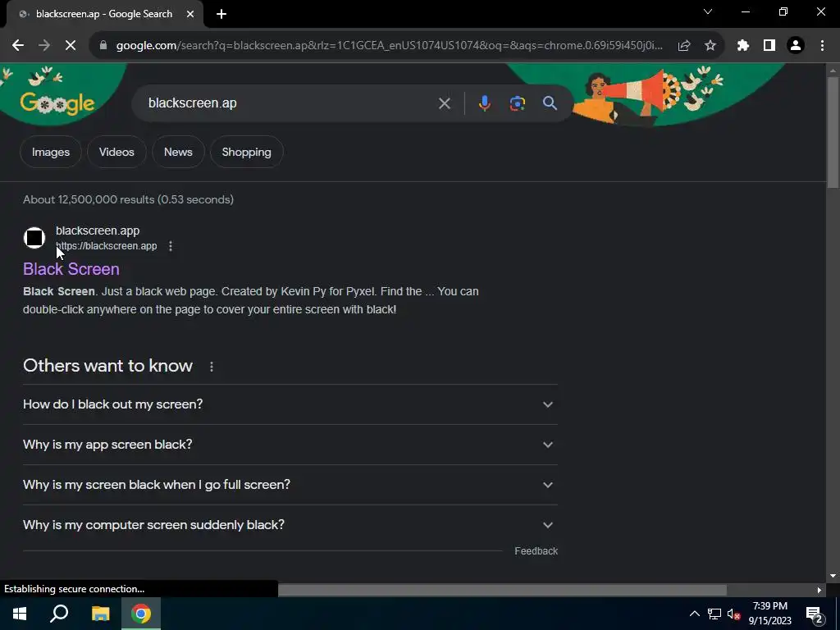Stop loading the page with the X button
Viewport: 840px width, 630px height.
pos(71,46)
